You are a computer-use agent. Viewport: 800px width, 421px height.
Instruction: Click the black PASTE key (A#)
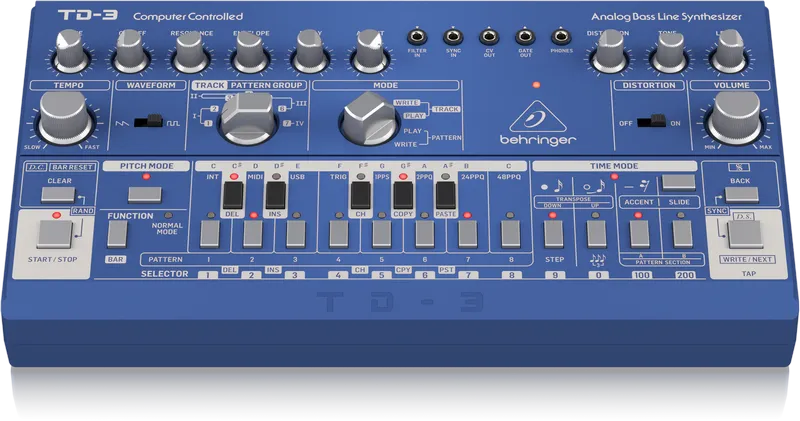[x=445, y=195]
